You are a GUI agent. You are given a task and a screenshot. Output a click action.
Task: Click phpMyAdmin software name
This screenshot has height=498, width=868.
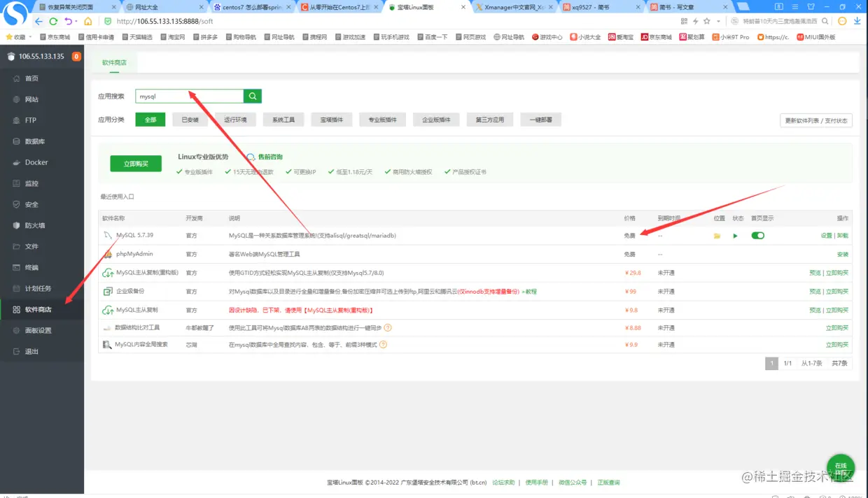pos(134,254)
